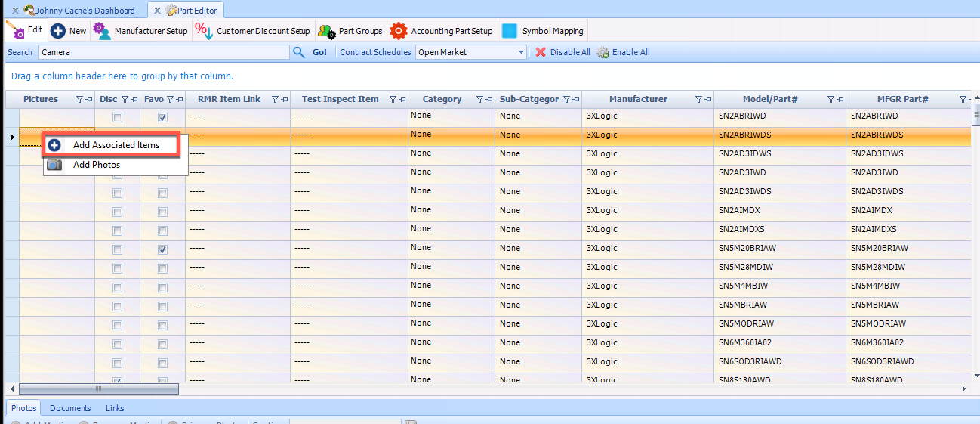Choose Add Associated Items from context menu
The height and width of the screenshot is (424, 980).
coord(116,145)
